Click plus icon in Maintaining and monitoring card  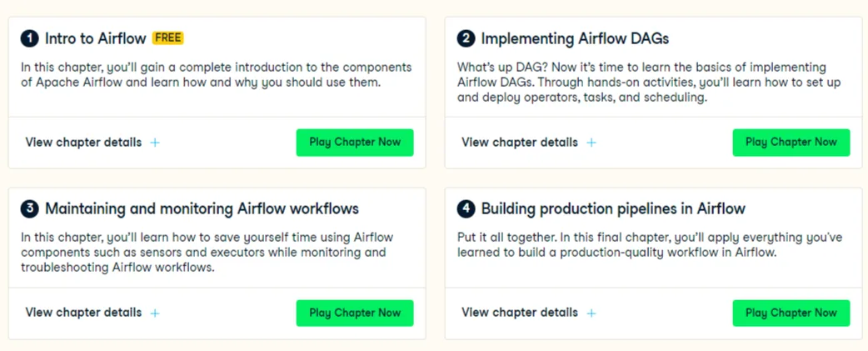[x=155, y=313]
